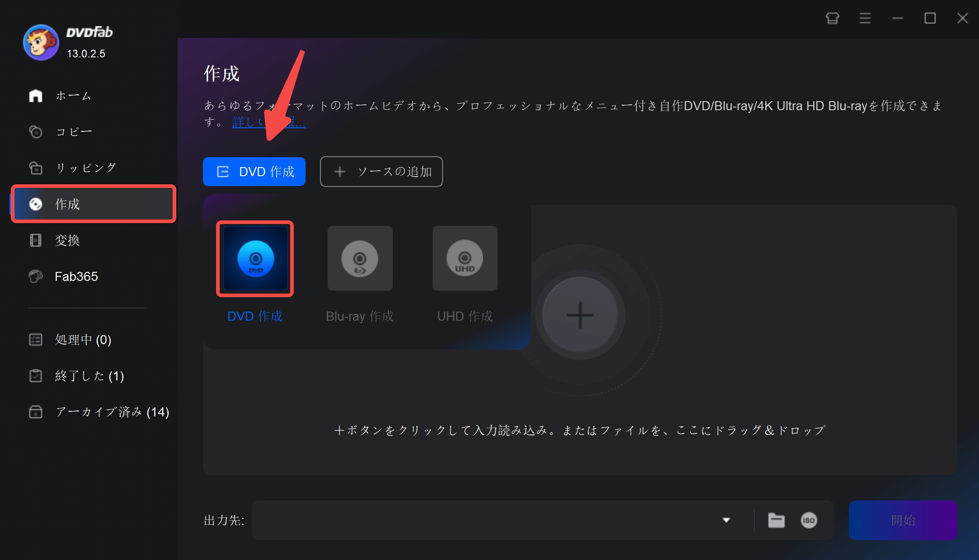The height and width of the screenshot is (560, 979).
Task: Open the 詳しい情報 link
Action: pyautogui.click(x=268, y=122)
